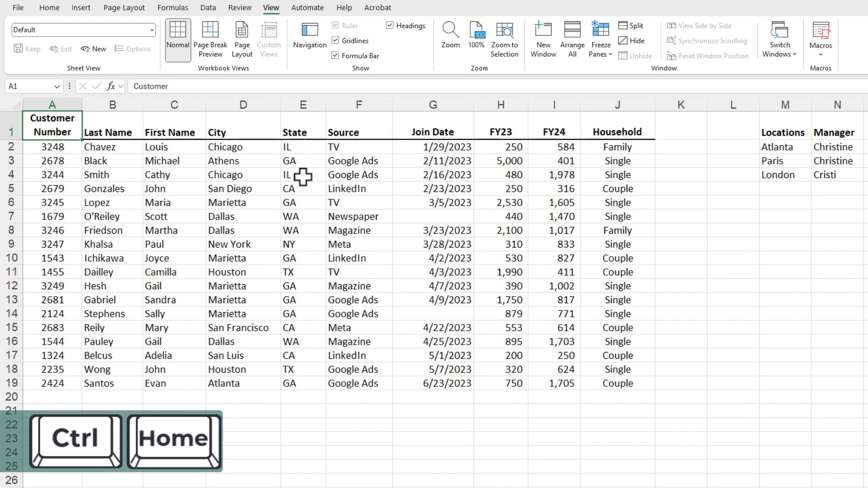Set zoom to 100%
Viewport: 868px width, 488px height.
pos(476,35)
